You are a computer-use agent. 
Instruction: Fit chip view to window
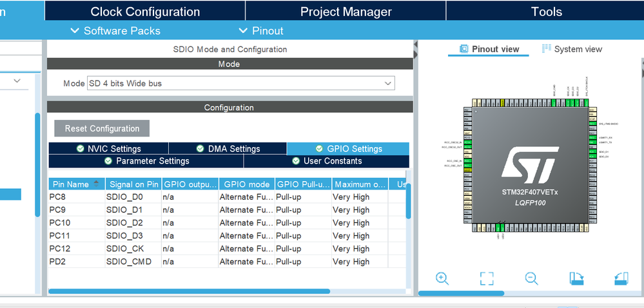tap(487, 279)
